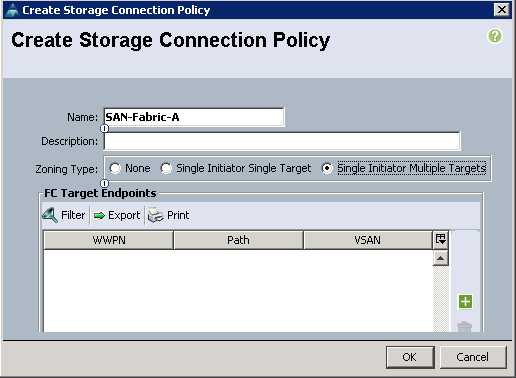Screen dimensions: 516x378
Task: Click the table scrollbar up arrow
Action: tap(441, 258)
